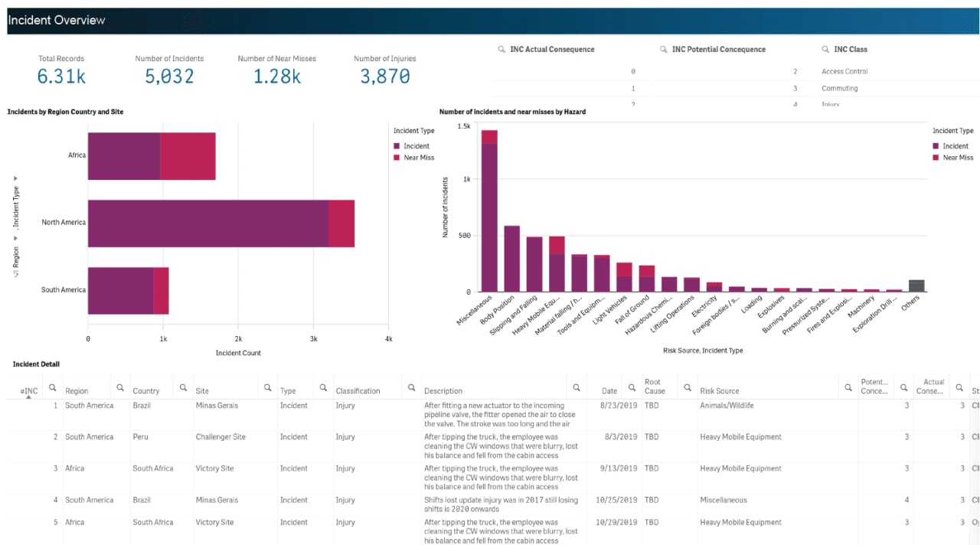The image size is (980, 545).
Task: Open search in the INC Class filter pane
Action: [825, 48]
